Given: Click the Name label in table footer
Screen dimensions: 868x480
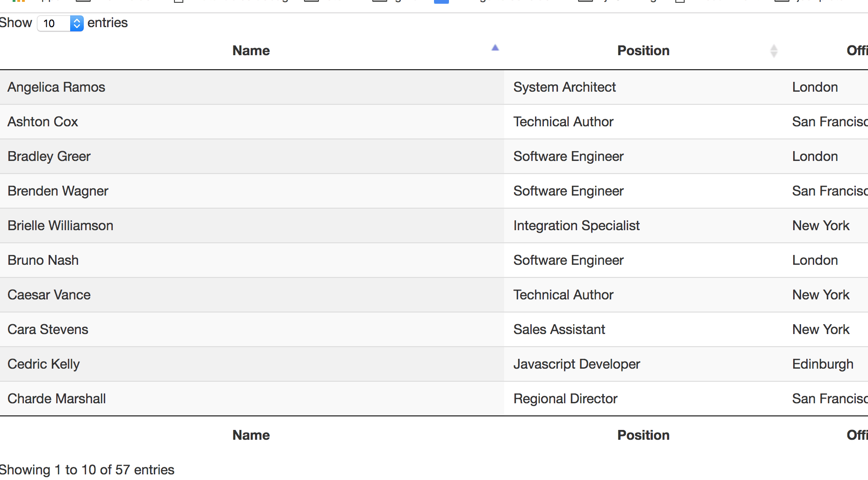Looking at the screenshot, I should [251, 435].
